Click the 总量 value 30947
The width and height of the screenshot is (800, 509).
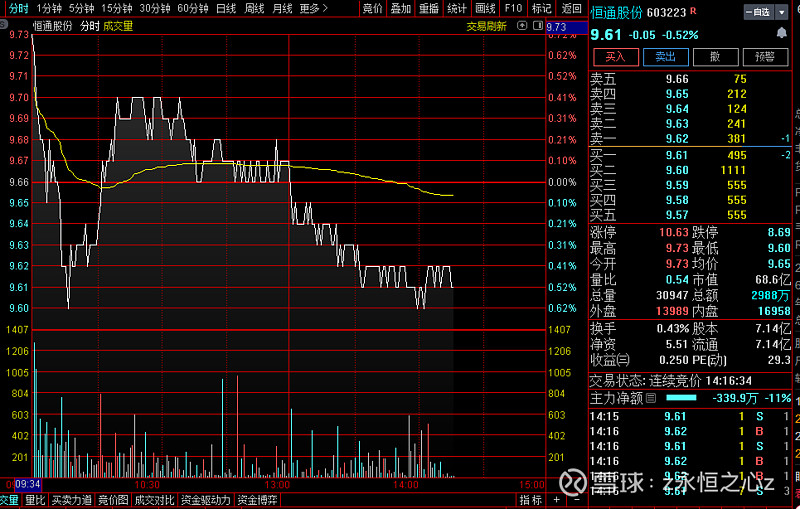tap(672, 295)
